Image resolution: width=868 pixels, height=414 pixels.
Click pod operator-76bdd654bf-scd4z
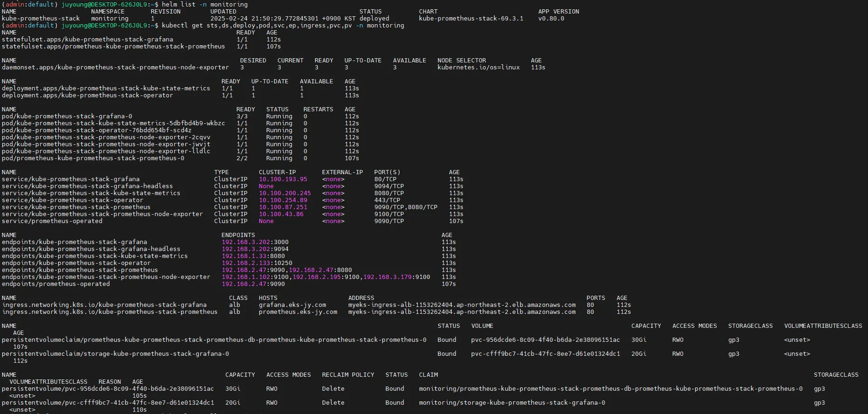(x=97, y=130)
